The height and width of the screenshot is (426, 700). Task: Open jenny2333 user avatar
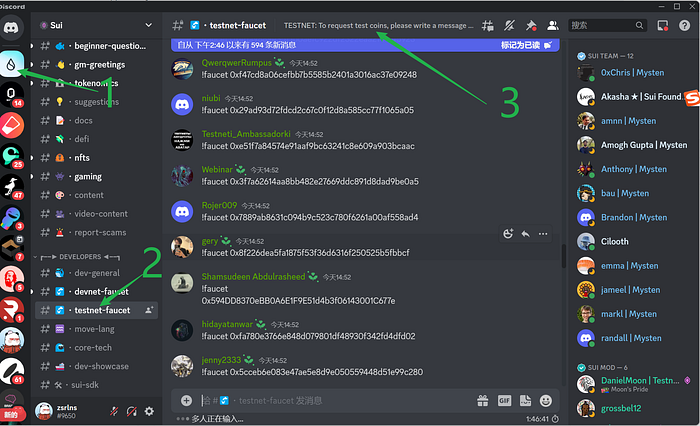182,366
